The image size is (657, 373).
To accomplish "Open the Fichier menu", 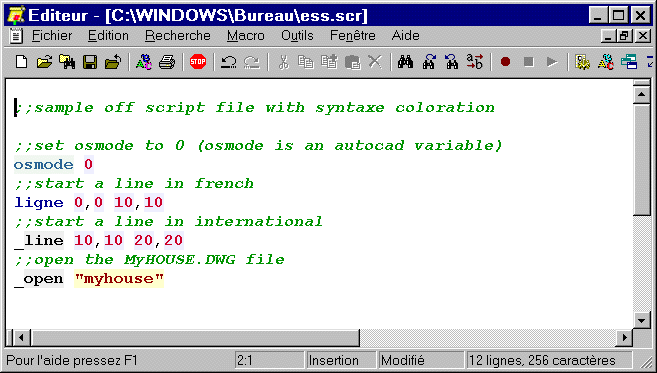I will (x=52, y=36).
